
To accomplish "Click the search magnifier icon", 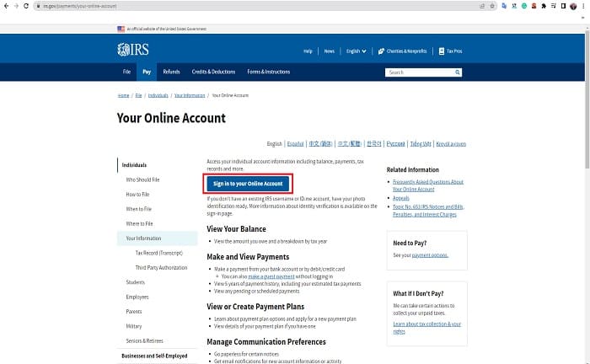I will pos(457,72).
